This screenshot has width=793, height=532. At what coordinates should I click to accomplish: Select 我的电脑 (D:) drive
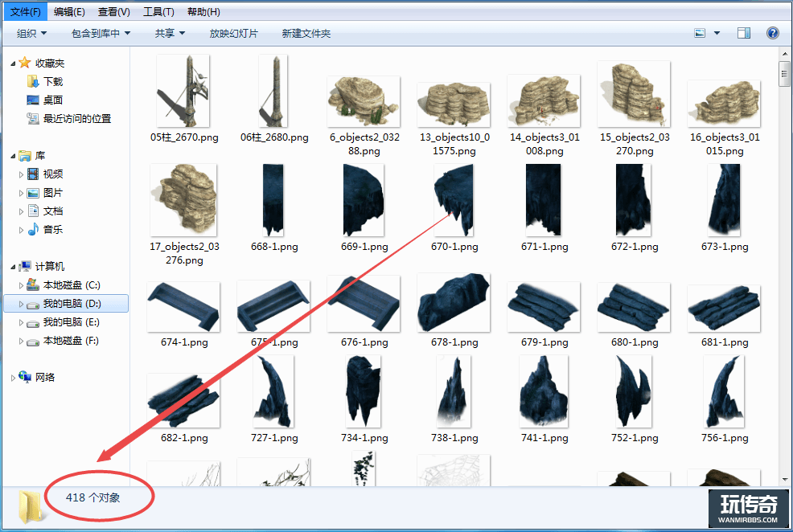click(x=66, y=304)
